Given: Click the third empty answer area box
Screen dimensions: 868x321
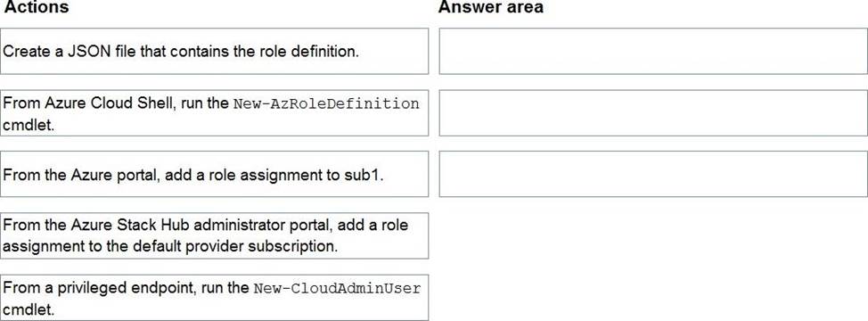Looking at the screenshot, I should (653, 175).
